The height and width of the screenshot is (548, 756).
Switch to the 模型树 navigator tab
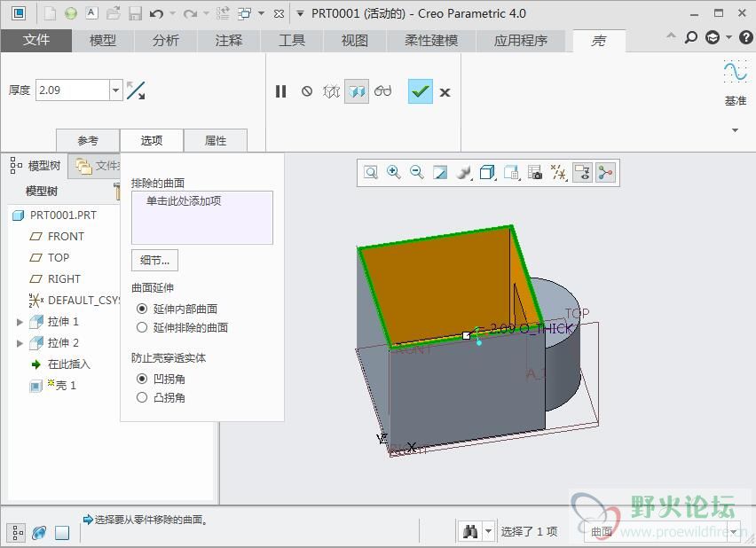[x=35, y=165]
